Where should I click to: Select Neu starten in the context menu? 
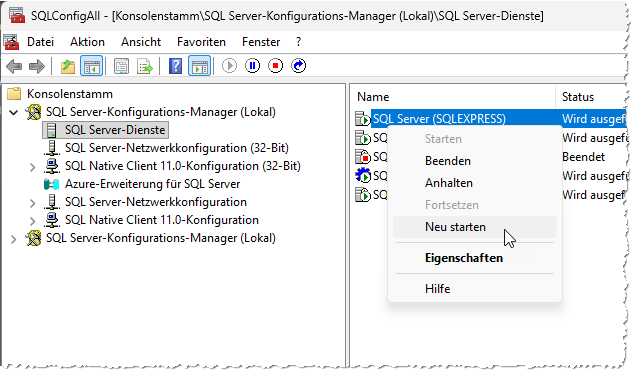point(475,227)
